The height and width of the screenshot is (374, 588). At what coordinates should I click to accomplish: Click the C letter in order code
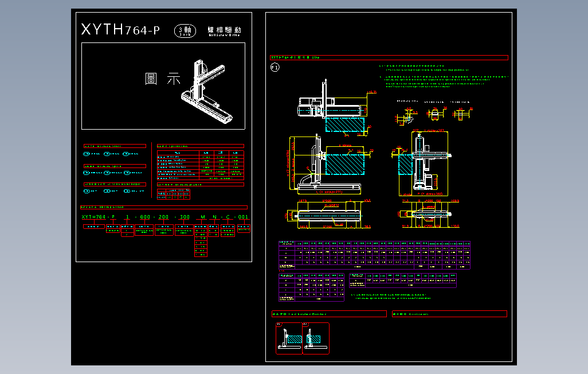[228, 217]
